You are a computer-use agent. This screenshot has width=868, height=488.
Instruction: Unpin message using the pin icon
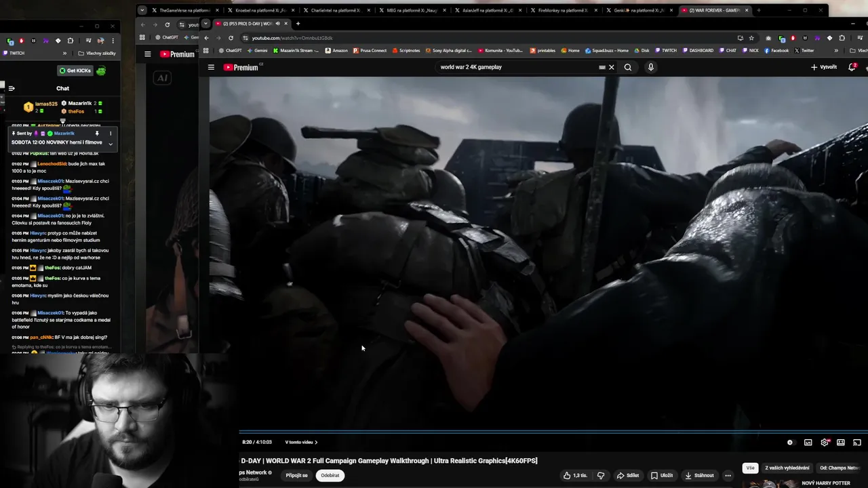[x=97, y=134]
